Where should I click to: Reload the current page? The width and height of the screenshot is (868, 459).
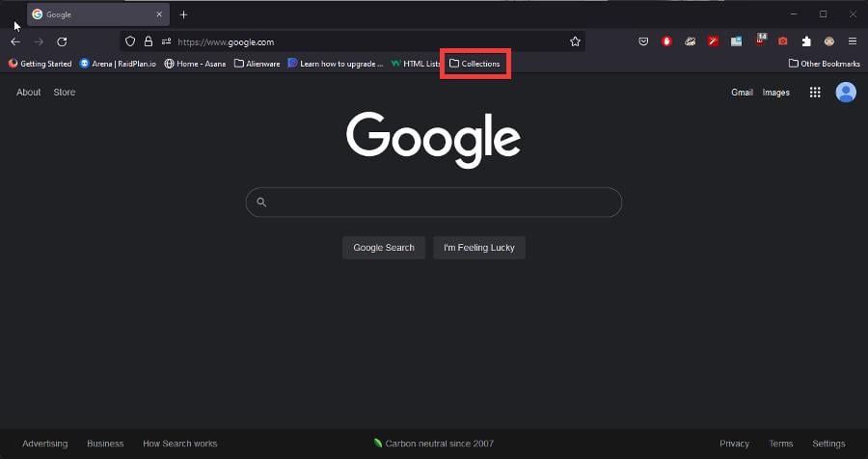[62, 41]
